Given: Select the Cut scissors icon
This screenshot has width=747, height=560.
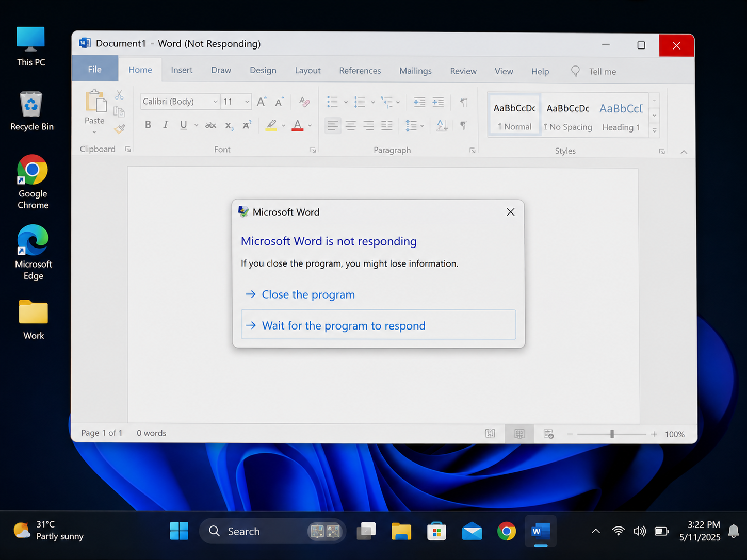Looking at the screenshot, I should [119, 95].
